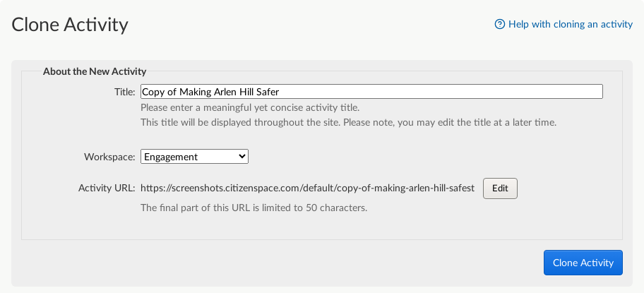Click the hint about editing title later
Viewport: 644px width, 293px height.
click(348, 123)
